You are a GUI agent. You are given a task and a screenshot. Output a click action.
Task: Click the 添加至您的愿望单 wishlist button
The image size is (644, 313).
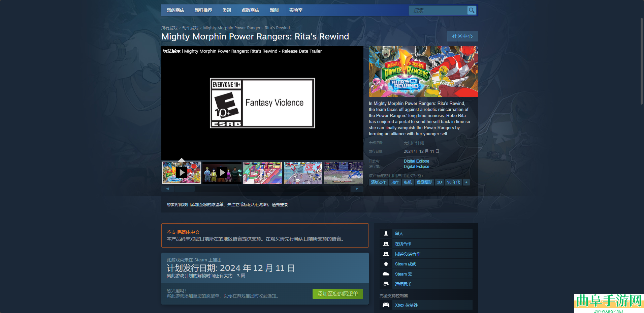(338, 294)
